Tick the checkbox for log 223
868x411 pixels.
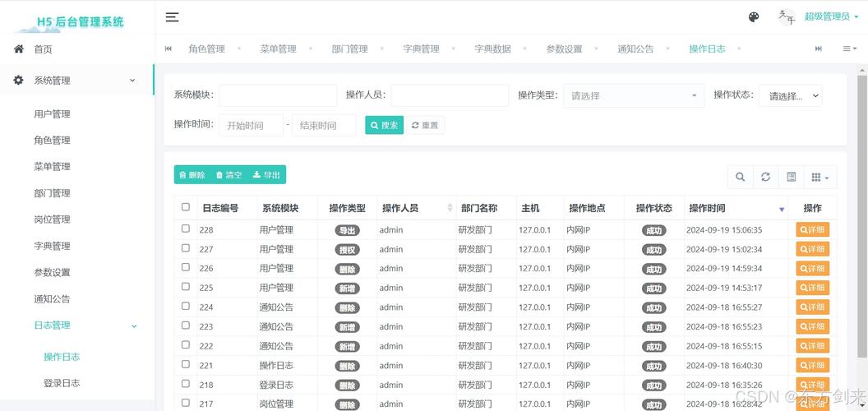click(x=186, y=326)
